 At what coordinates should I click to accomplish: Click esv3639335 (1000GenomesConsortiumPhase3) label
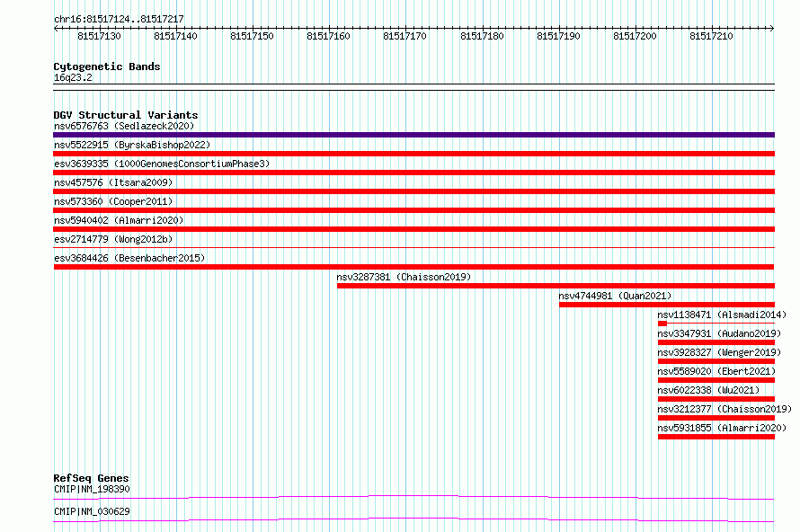[x=162, y=164]
